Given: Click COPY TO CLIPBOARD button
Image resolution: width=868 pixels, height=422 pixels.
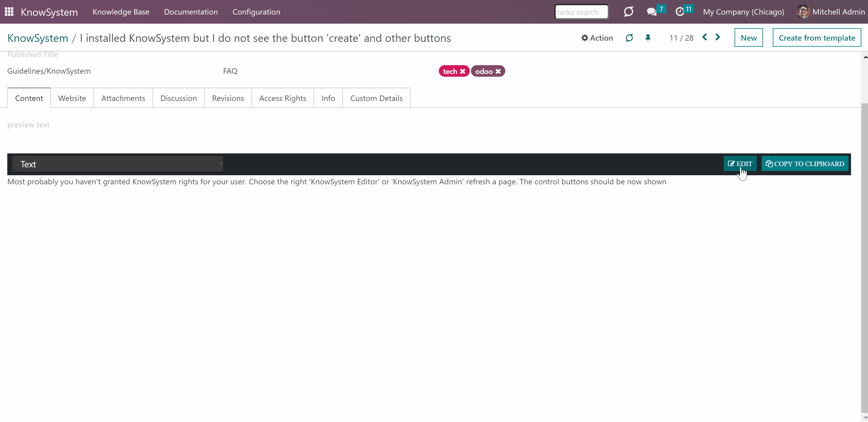Looking at the screenshot, I should pos(805,164).
